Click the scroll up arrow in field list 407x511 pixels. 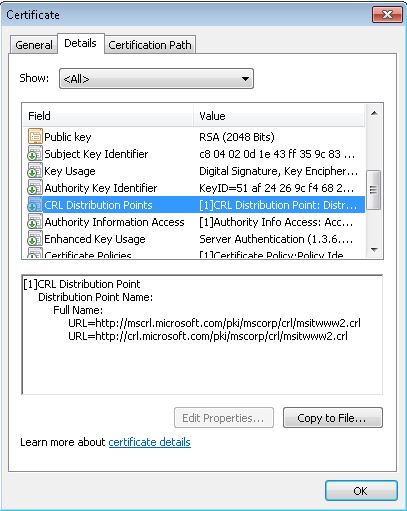tap(374, 114)
